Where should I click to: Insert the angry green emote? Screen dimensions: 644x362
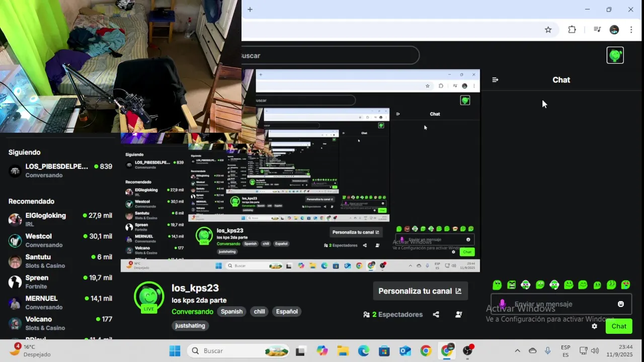click(x=511, y=285)
